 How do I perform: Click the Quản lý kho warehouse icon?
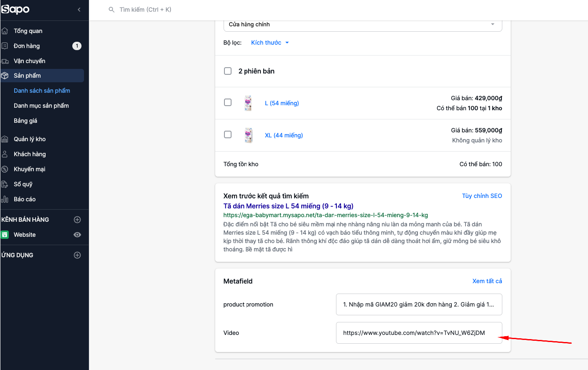(x=5, y=139)
